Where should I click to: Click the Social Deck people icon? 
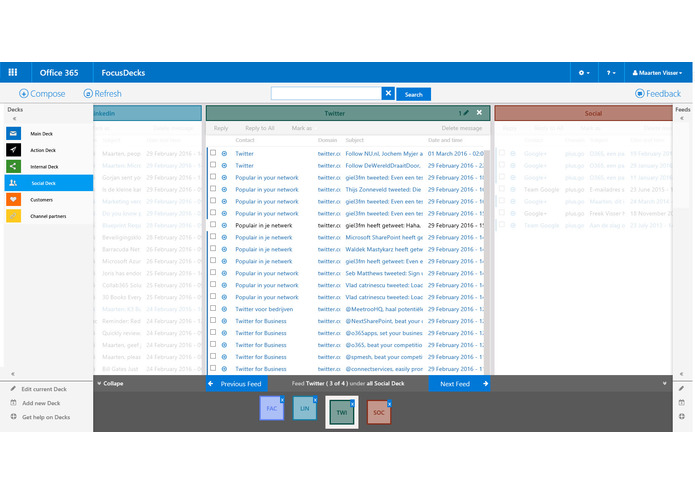(x=13, y=183)
